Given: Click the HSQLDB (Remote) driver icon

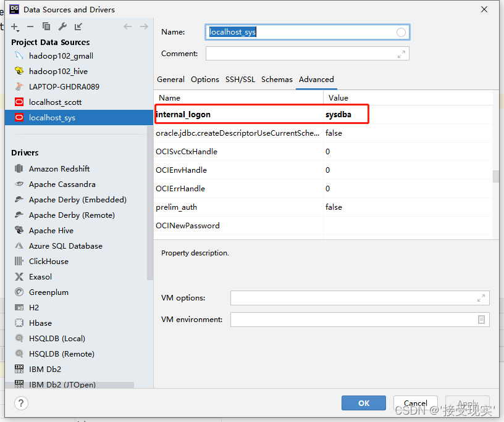Looking at the screenshot, I should 19,354.
